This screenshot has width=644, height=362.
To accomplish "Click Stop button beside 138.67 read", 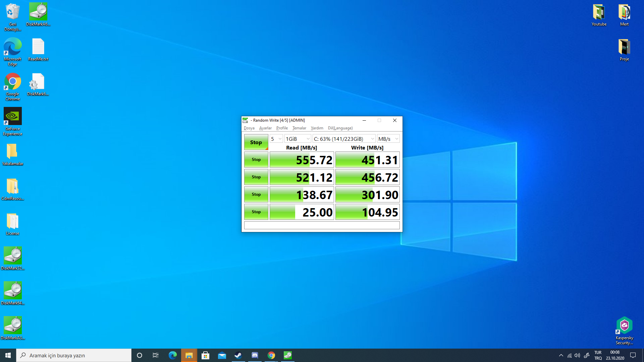I will point(256,194).
